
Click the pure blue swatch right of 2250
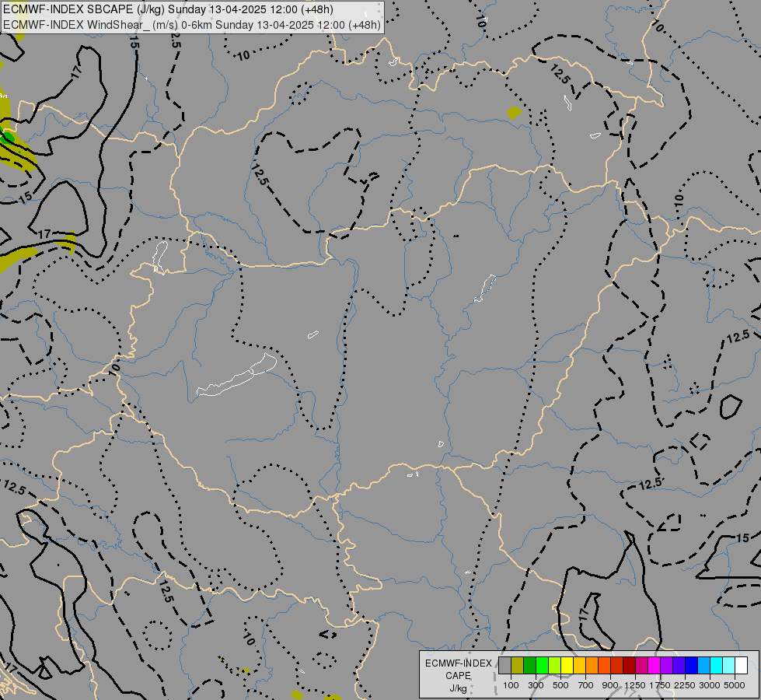[692, 665]
